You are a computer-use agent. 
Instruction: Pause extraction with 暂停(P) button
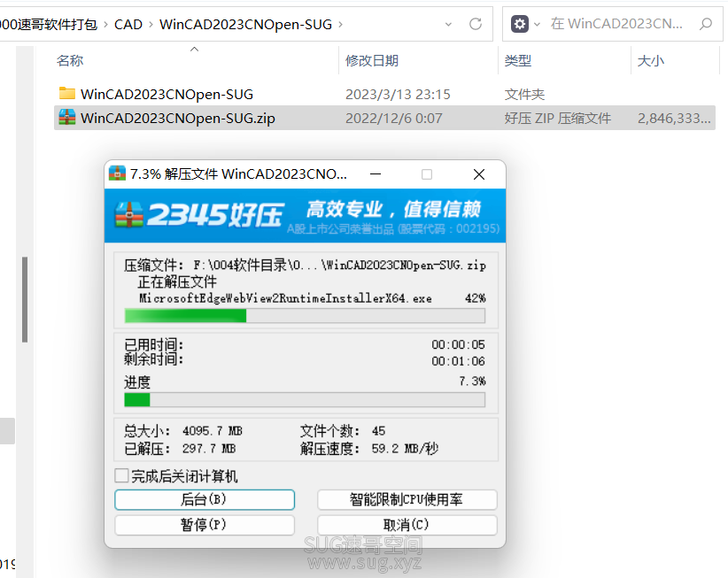205,525
